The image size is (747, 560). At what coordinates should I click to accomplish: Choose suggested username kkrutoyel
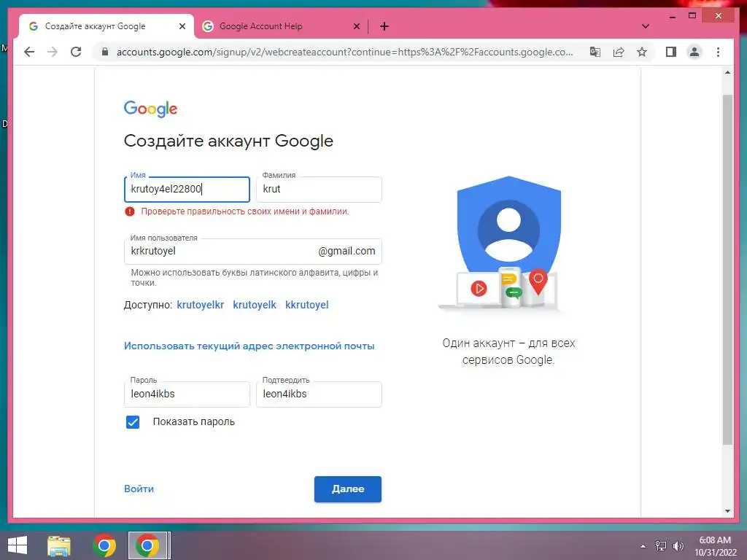(x=307, y=305)
